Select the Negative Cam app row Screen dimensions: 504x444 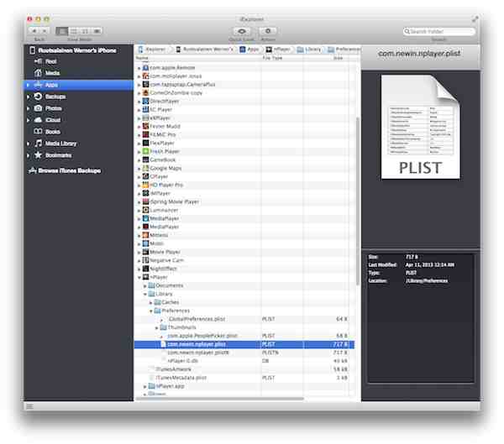pos(244,260)
